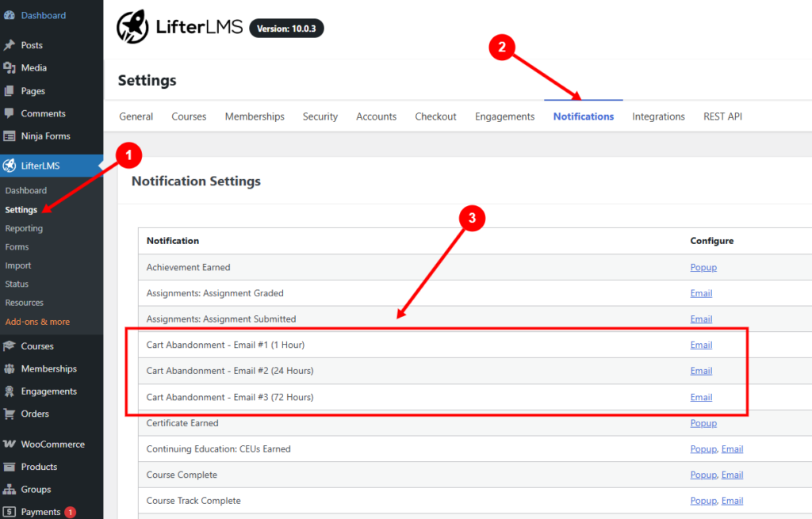Image resolution: width=812 pixels, height=519 pixels.
Task: Open the Checkout tab
Action: [x=435, y=116]
